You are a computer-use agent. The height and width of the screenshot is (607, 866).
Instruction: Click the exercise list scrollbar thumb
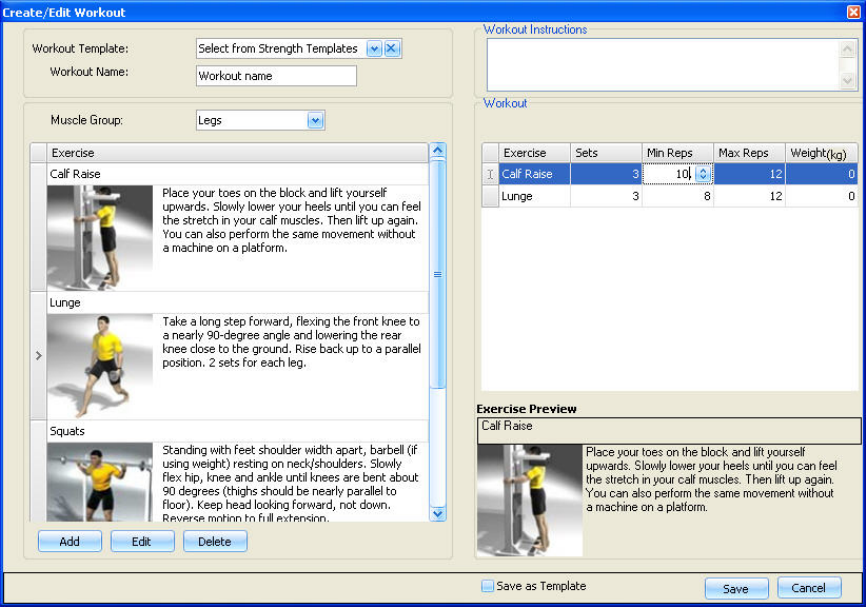(x=438, y=275)
